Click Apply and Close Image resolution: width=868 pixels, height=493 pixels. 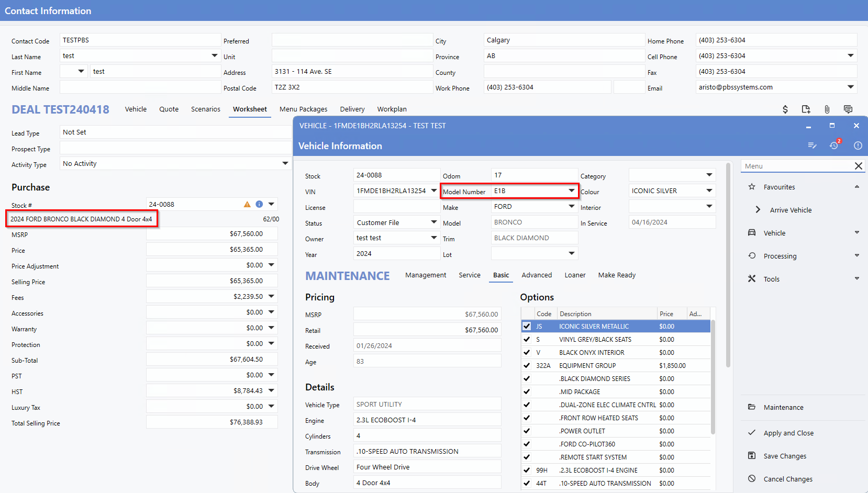coord(788,433)
